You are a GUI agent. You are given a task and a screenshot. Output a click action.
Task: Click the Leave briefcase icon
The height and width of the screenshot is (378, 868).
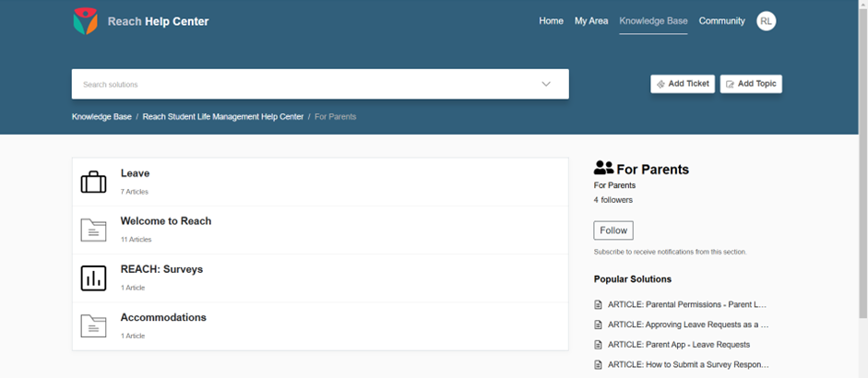pos(93,182)
